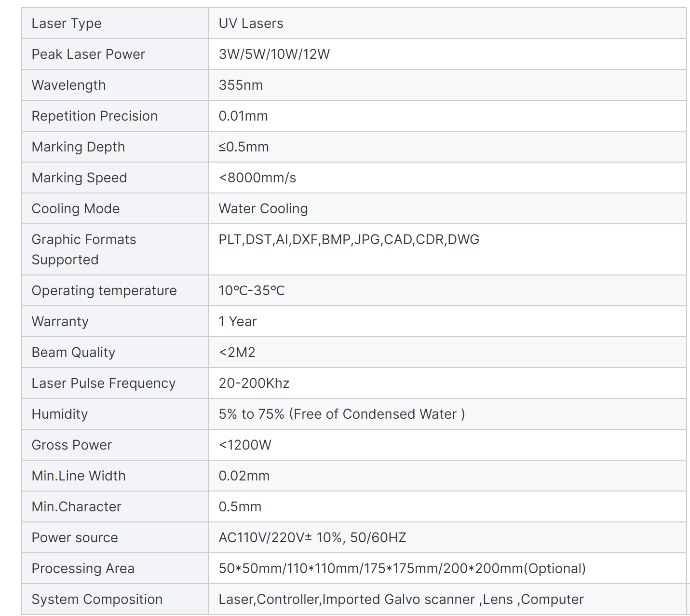Click the "Humidity" row label
The image size is (690, 616).
[60, 414]
